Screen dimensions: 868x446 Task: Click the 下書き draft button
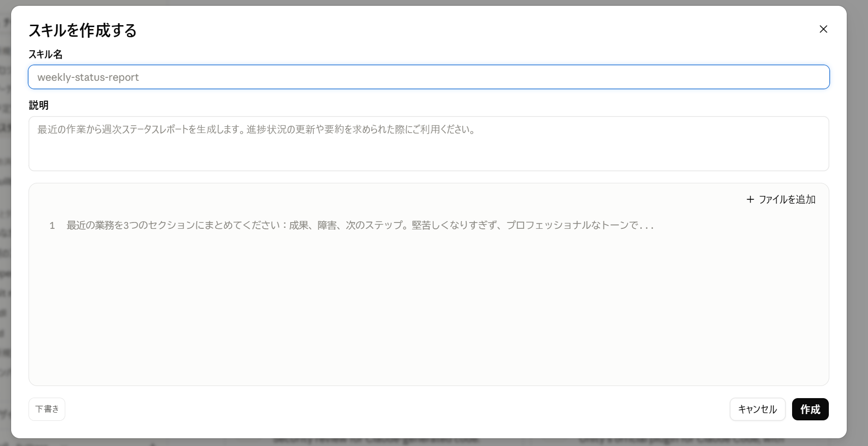click(x=47, y=409)
